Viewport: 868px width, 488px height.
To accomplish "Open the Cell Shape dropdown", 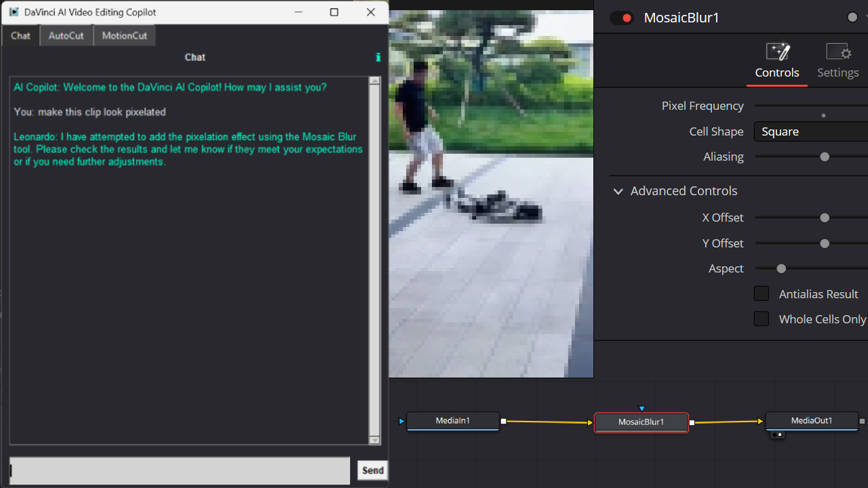I will point(810,131).
